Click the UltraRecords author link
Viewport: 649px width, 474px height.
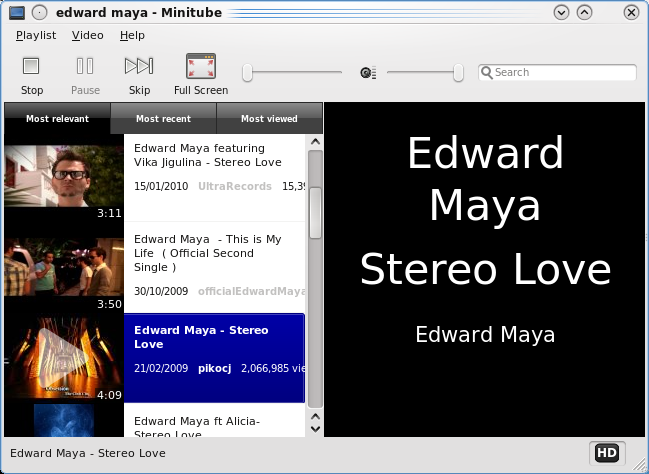pos(235,186)
